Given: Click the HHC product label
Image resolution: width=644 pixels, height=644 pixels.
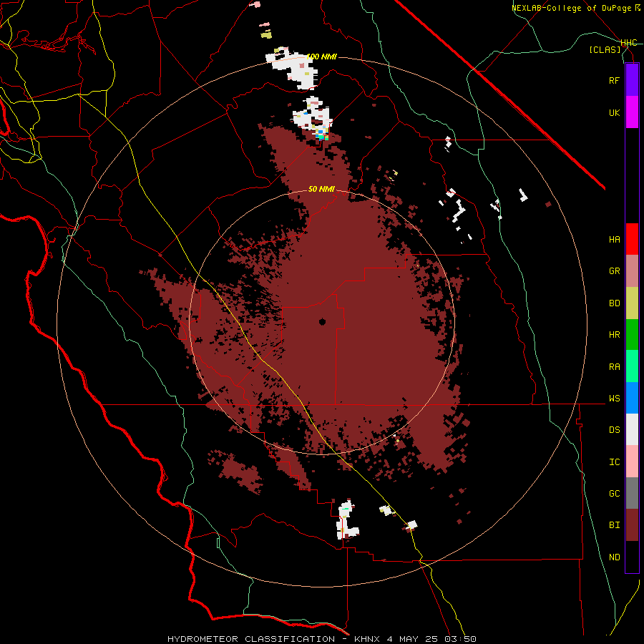Looking at the screenshot, I should tap(628, 43).
